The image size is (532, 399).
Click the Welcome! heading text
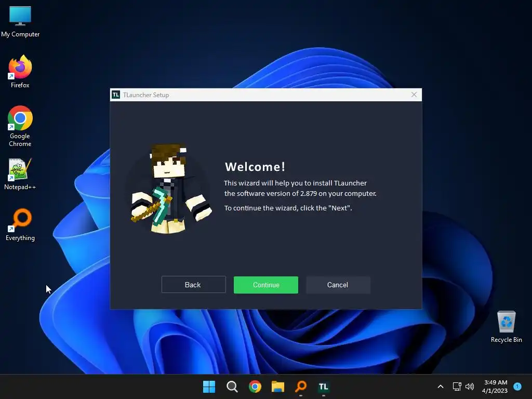coord(255,167)
